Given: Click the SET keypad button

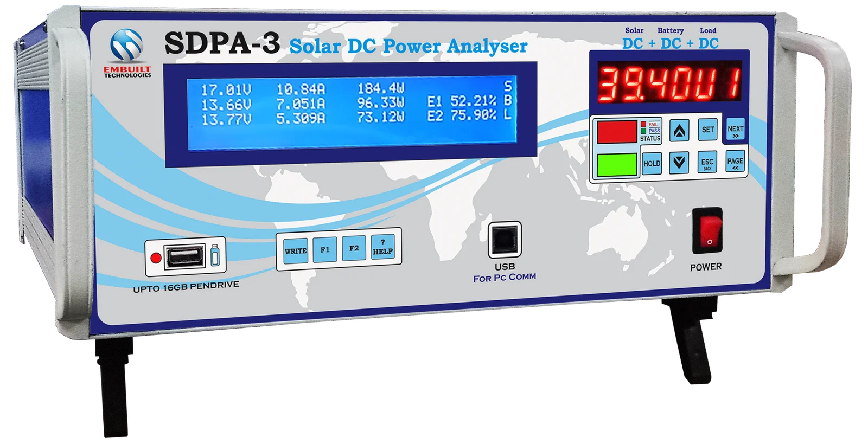Looking at the screenshot, I should point(707,130).
